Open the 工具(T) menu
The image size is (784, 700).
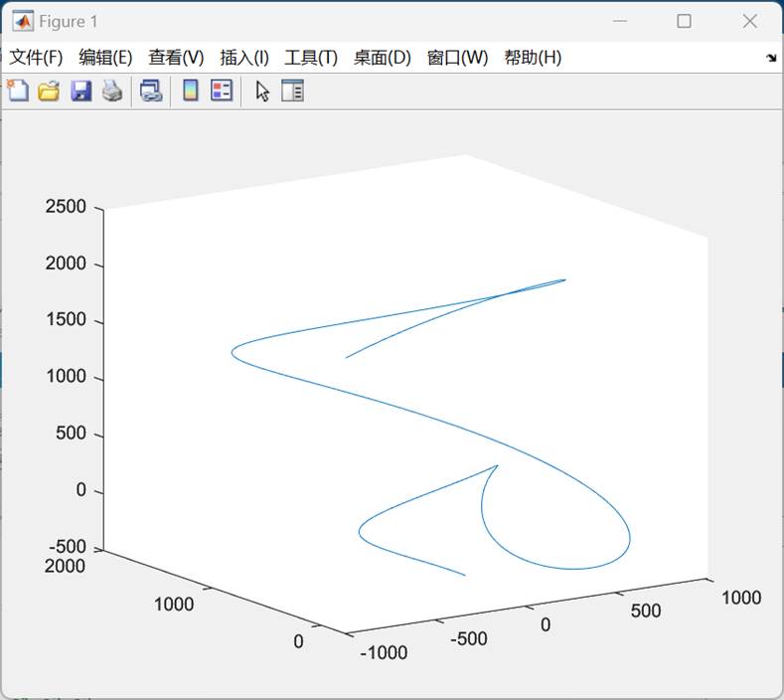311,58
